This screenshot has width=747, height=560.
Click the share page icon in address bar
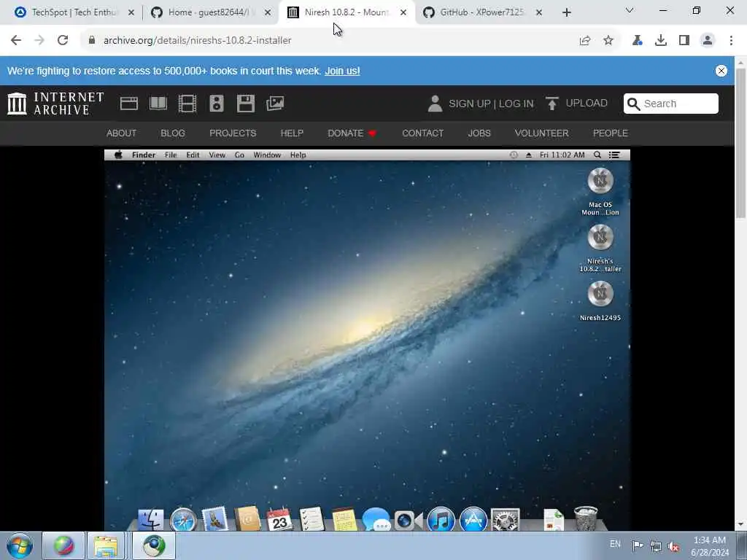coord(585,41)
